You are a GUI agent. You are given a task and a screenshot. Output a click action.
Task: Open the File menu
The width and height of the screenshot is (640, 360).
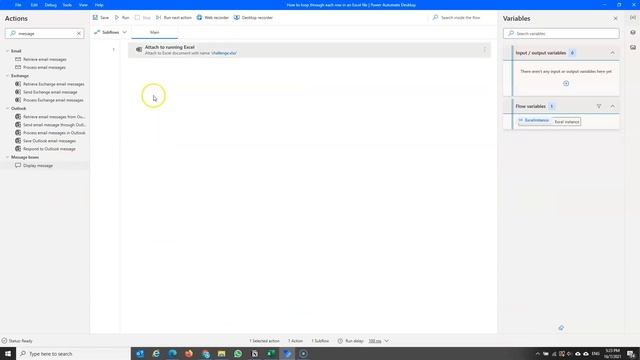click(x=18, y=5)
